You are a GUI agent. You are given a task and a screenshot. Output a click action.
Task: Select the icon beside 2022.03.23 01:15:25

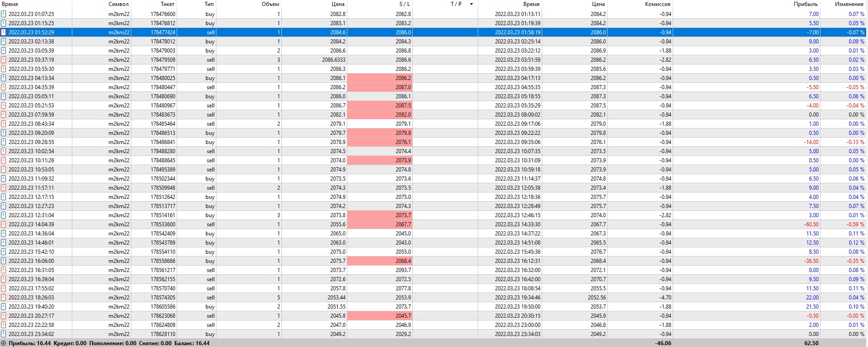coord(4,23)
